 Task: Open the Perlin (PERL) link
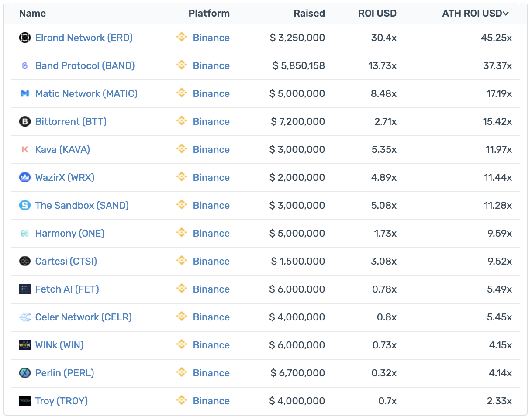(x=65, y=373)
